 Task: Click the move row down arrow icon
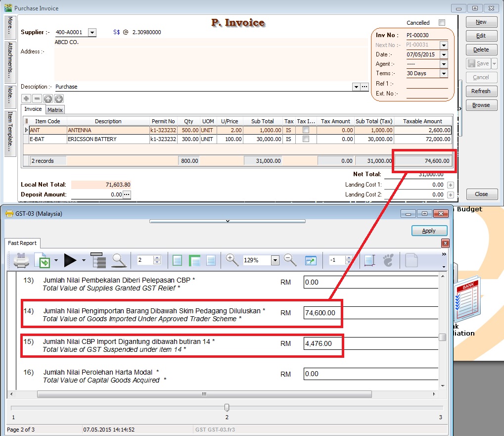click(x=59, y=98)
